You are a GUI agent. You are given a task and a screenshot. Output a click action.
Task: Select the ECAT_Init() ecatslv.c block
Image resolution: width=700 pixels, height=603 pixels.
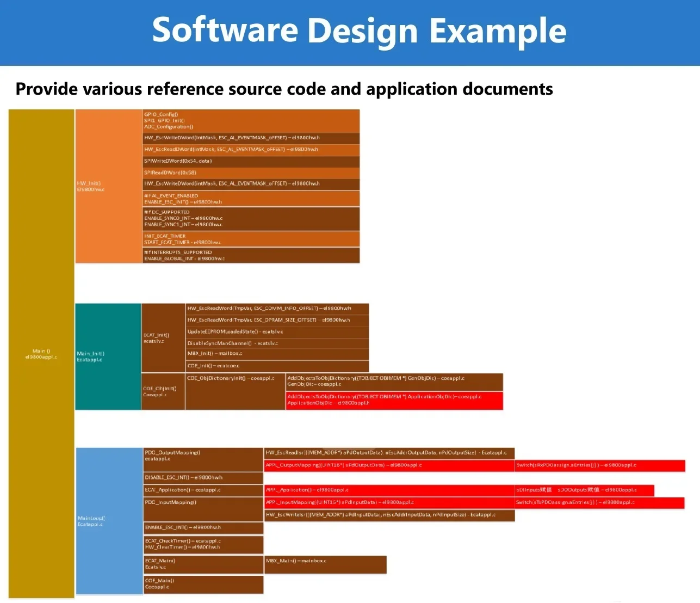[163, 338]
